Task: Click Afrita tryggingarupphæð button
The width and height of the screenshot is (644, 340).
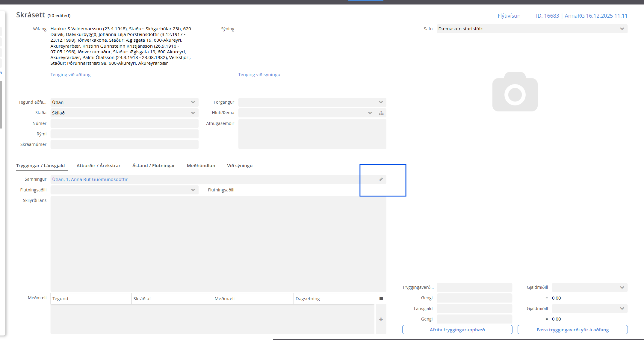Action: pyautogui.click(x=457, y=330)
